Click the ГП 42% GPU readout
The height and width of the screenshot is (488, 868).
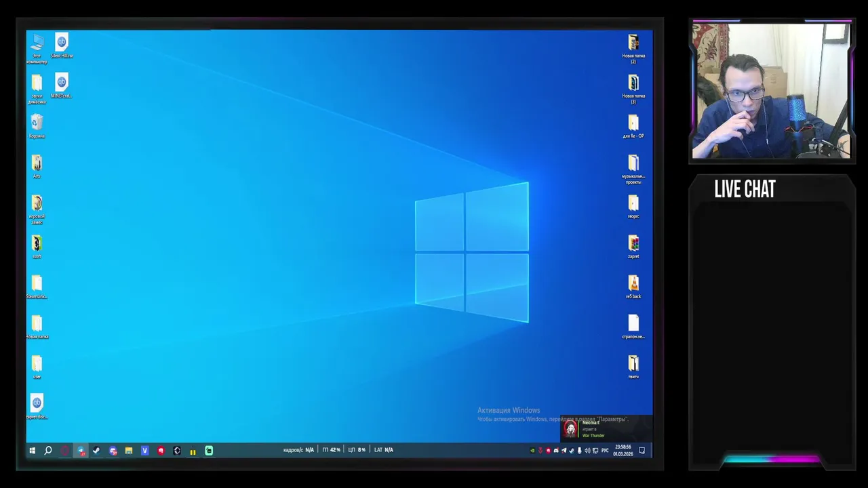[332, 450]
